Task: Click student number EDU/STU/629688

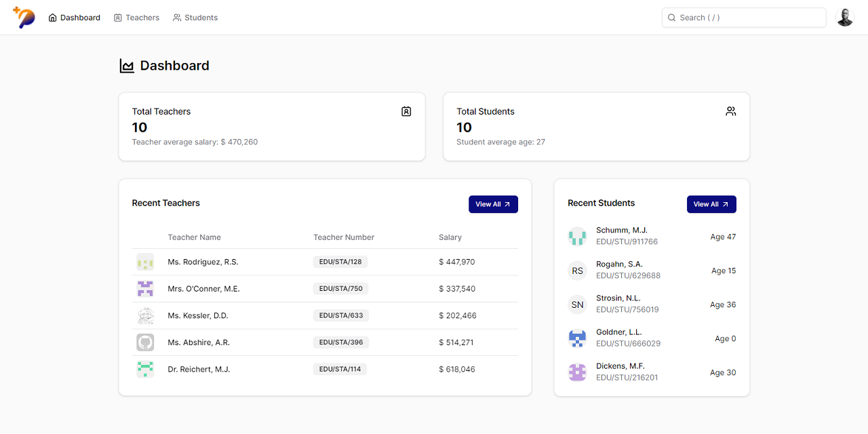Action: click(628, 276)
